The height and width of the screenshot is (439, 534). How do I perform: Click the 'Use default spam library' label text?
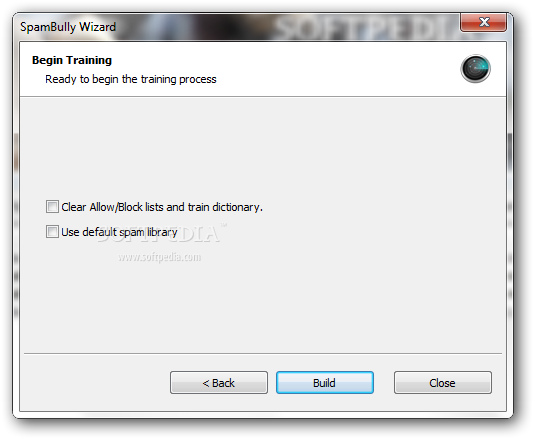(119, 232)
